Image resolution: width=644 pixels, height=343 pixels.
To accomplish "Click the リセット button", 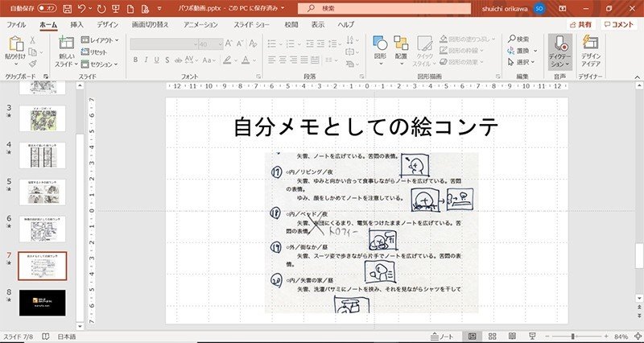I will coord(94,52).
